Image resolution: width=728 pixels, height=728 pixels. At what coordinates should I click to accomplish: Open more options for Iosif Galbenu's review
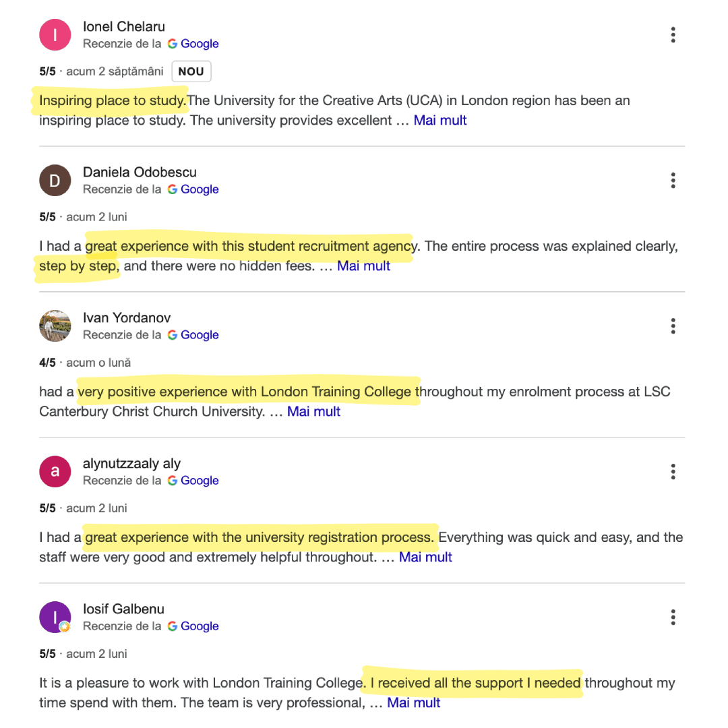pyautogui.click(x=673, y=617)
